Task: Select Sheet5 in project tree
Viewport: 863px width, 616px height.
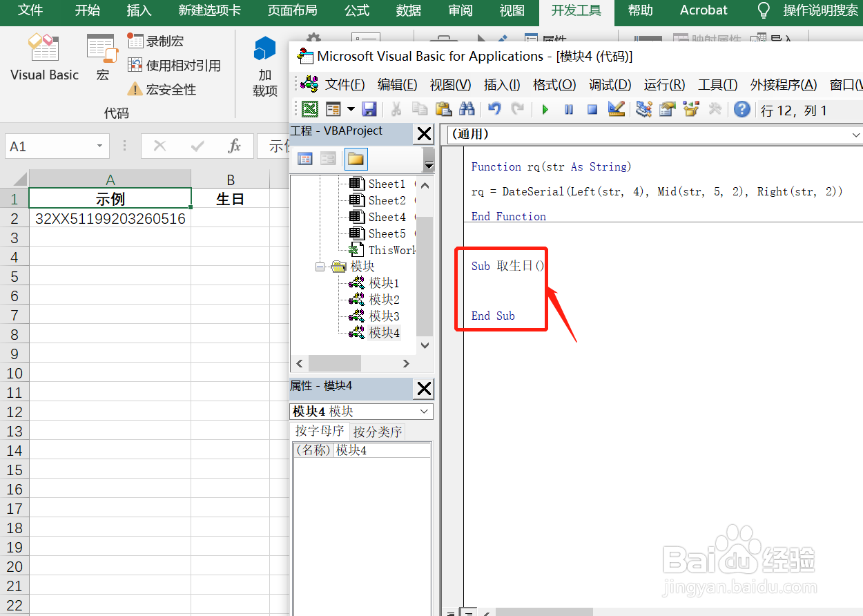Action: click(387, 233)
